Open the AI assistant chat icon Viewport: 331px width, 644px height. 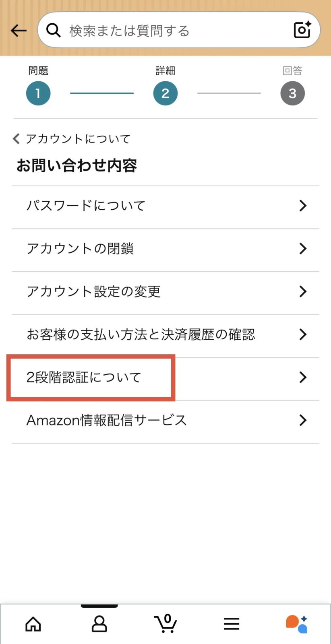click(x=297, y=624)
